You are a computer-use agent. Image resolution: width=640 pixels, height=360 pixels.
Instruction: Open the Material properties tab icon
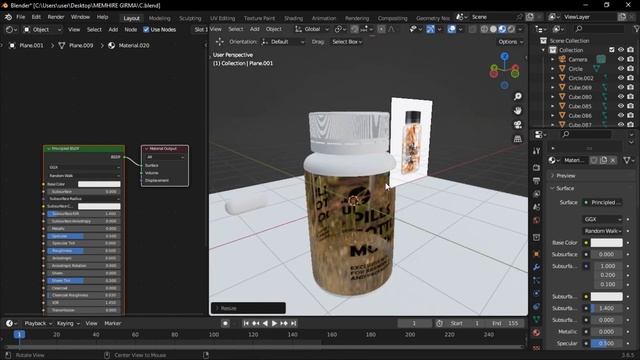(x=536, y=333)
